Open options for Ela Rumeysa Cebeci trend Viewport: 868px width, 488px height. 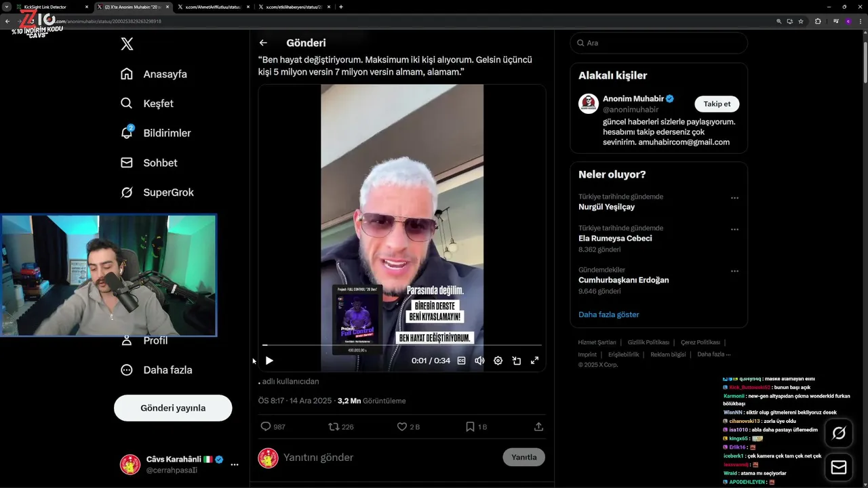tap(734, 230)
